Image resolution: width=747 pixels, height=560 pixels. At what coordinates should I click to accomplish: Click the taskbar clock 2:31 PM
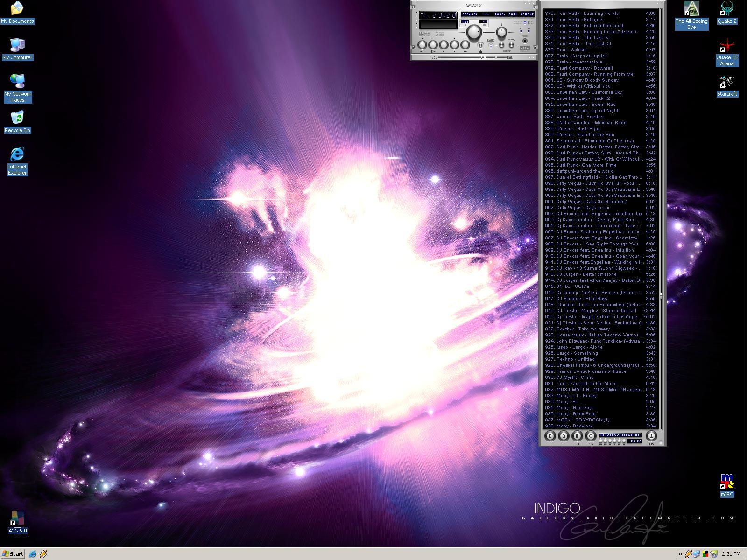[731, 554]
